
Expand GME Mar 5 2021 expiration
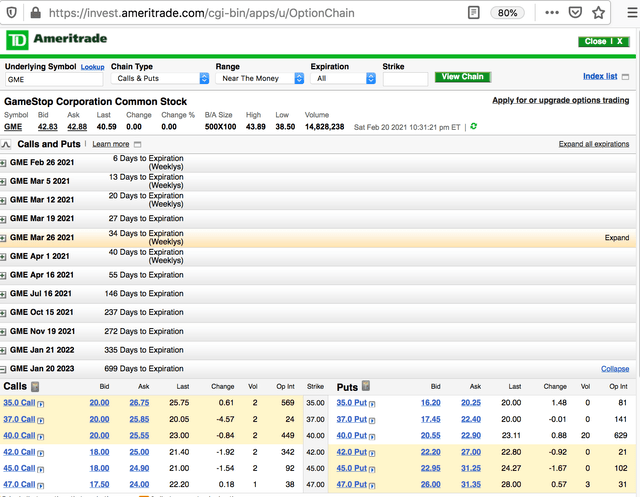click(x=3, y=182)
